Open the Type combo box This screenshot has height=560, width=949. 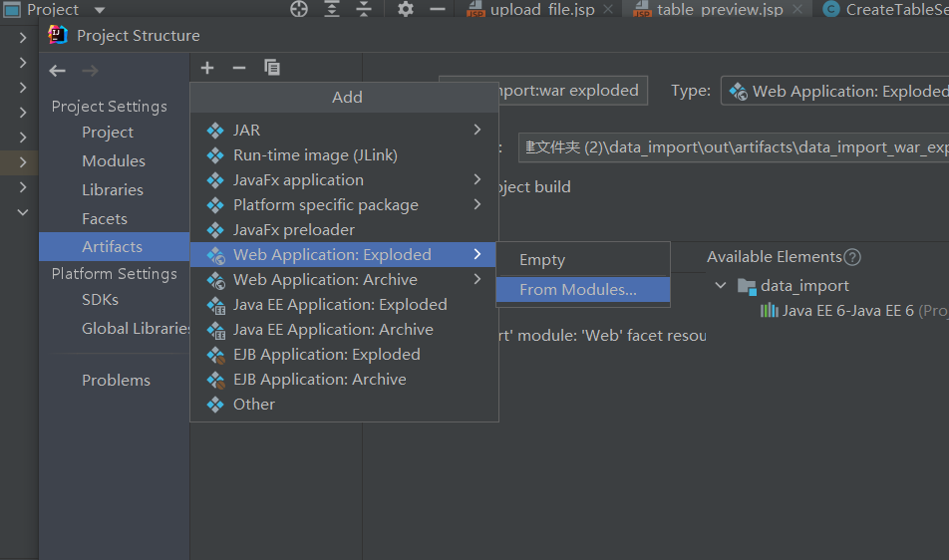pyautogui.click(x=835, y=91)
